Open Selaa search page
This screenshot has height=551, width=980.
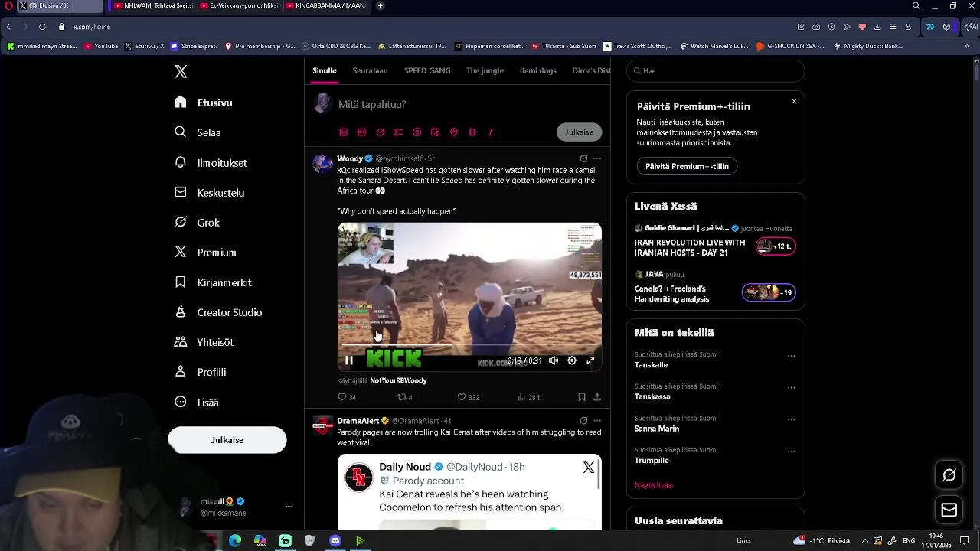pos(198,132)
